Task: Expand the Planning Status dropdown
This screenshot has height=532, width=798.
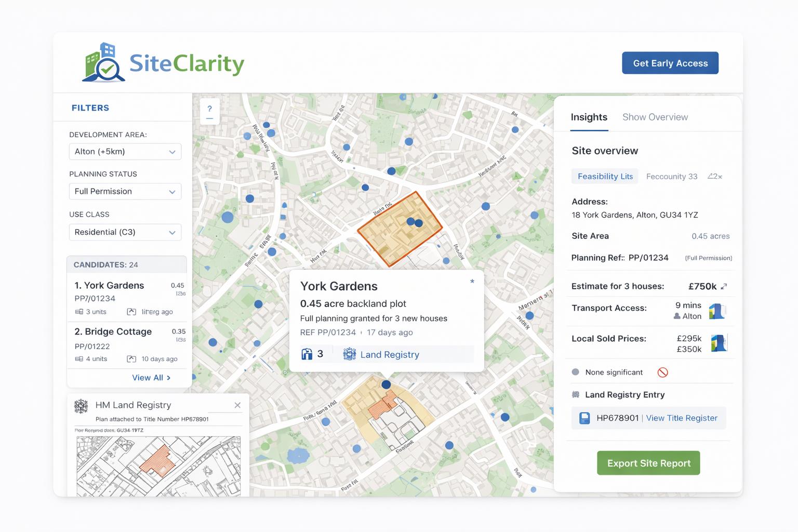Action: [x=125, y=192]
